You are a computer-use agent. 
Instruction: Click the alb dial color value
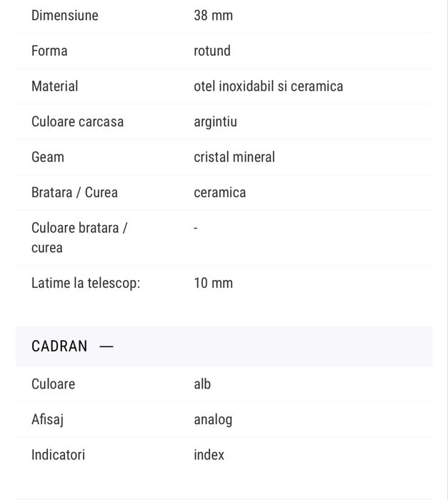tap(202, 384)
